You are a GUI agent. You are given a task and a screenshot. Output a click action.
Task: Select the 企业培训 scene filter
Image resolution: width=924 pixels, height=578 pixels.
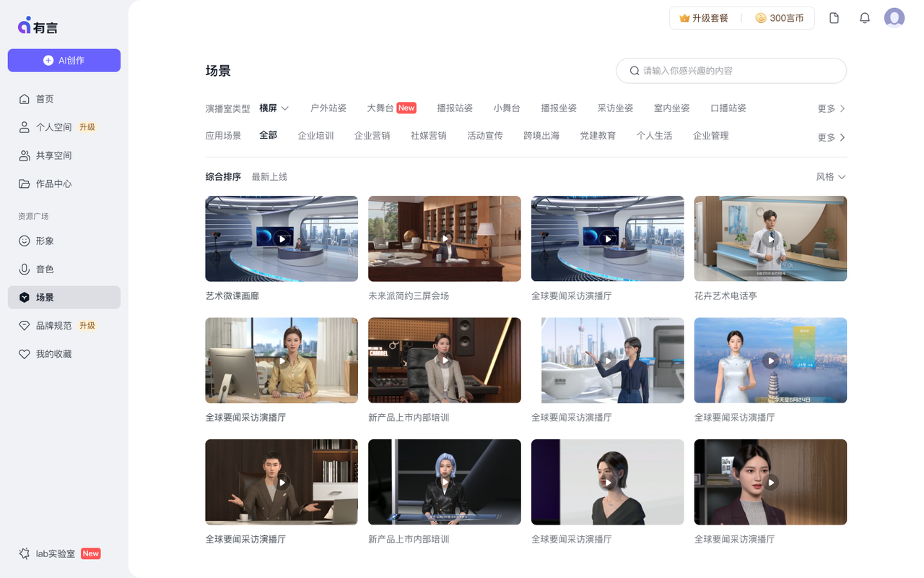point(315,136)
